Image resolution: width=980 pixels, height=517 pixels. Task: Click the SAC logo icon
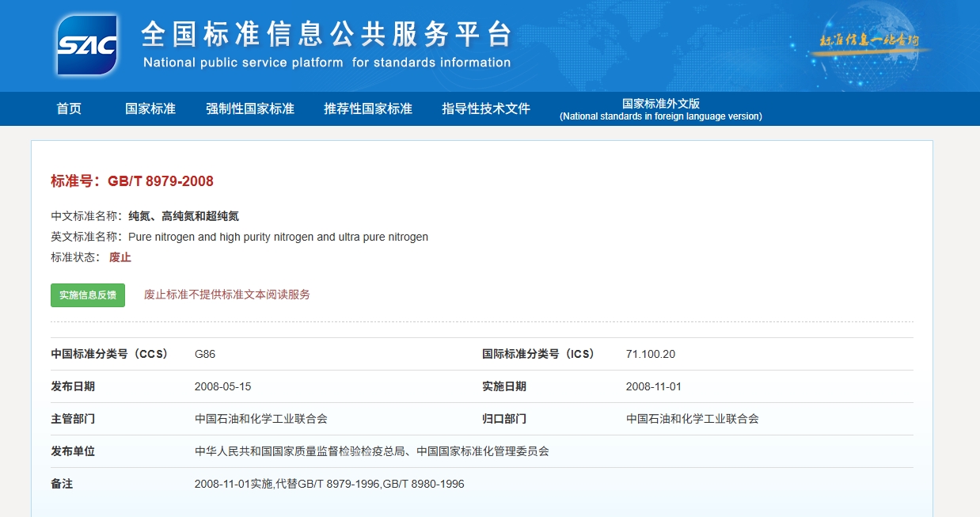87,44
